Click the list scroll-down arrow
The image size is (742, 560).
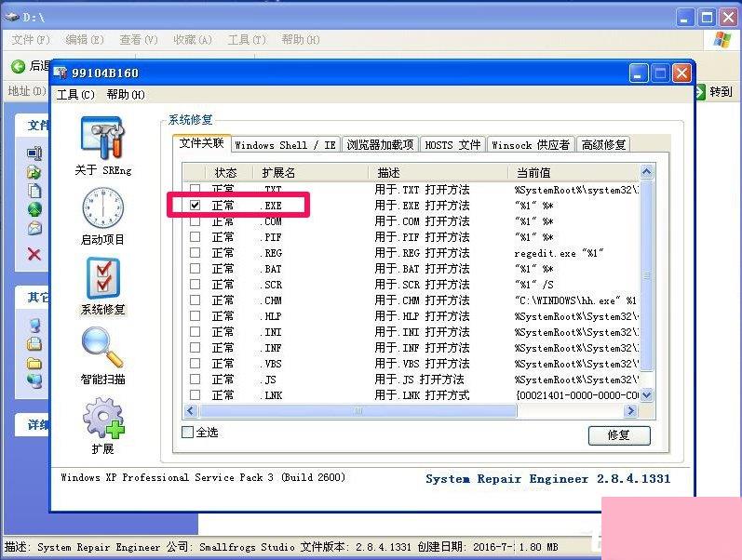(647, 394)
